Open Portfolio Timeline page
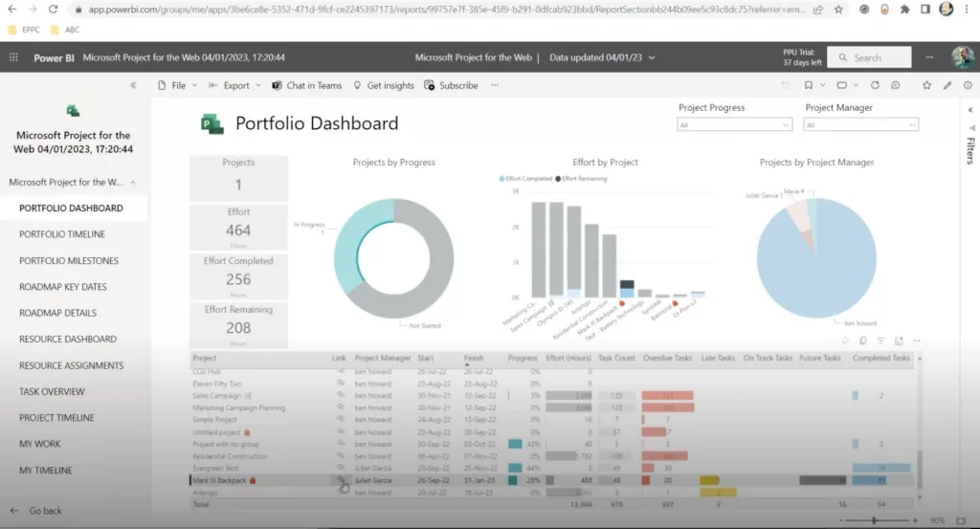 point(62,234)
